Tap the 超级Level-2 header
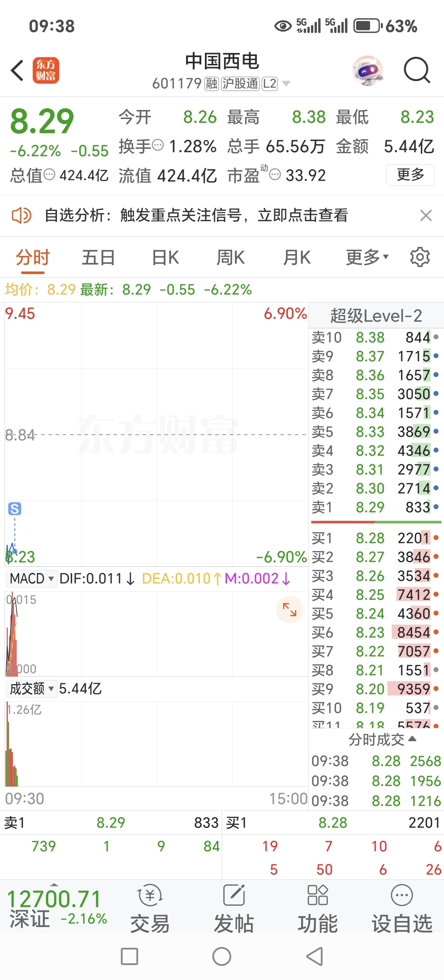Screen dimensions: 444x980 376,316
